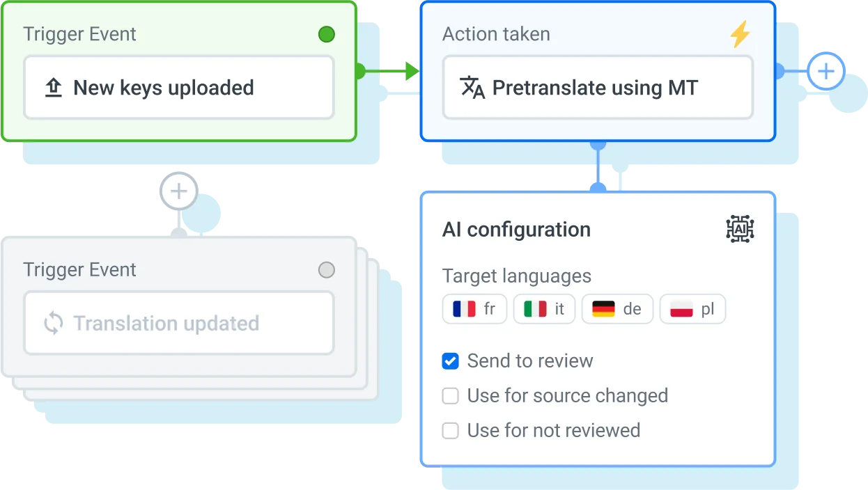Screen dimensions: 868x490
Task: Click the green status dot on Trigger Event
Action: tap(326, 34)
